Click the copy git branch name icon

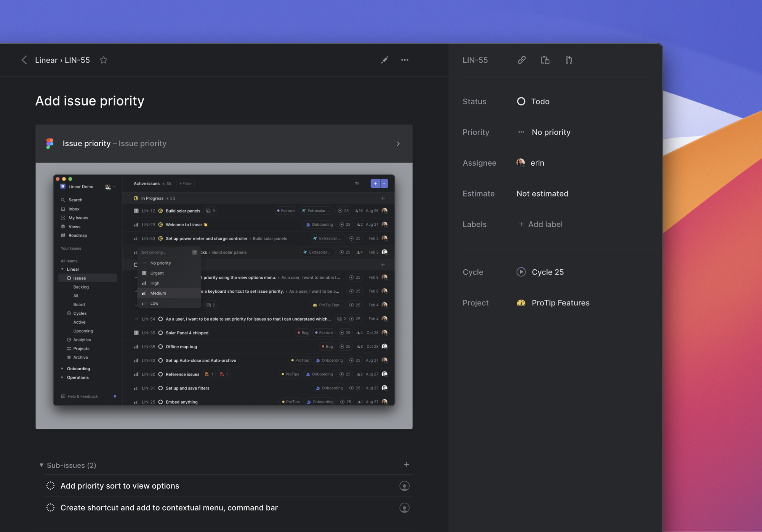pyautogui.click(x=569, y=60)
